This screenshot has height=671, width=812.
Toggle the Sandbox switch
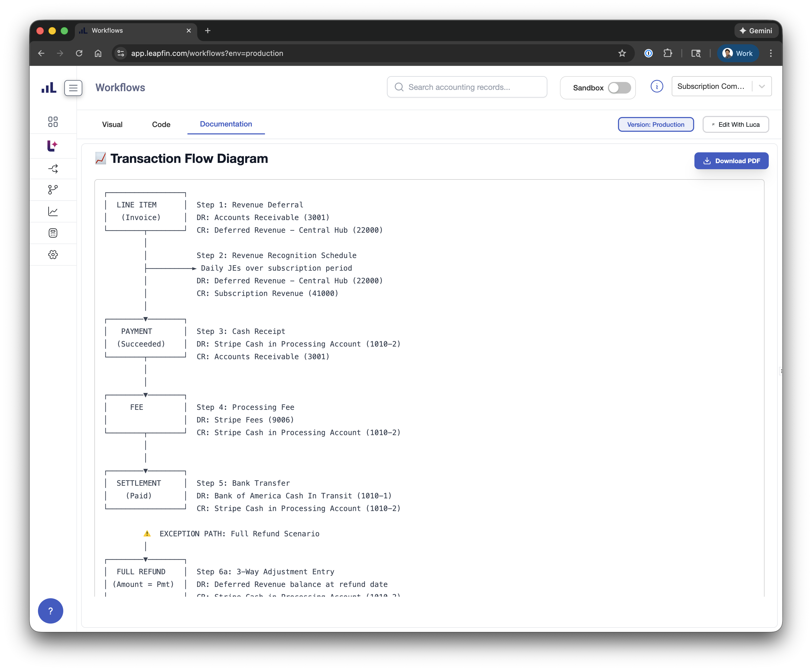point(619,88)
